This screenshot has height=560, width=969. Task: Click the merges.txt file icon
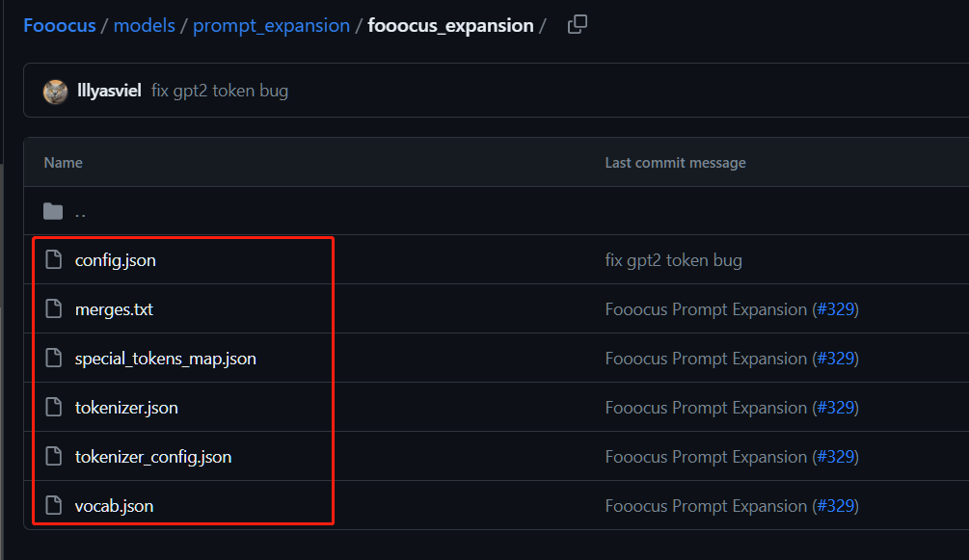[53, 308]
